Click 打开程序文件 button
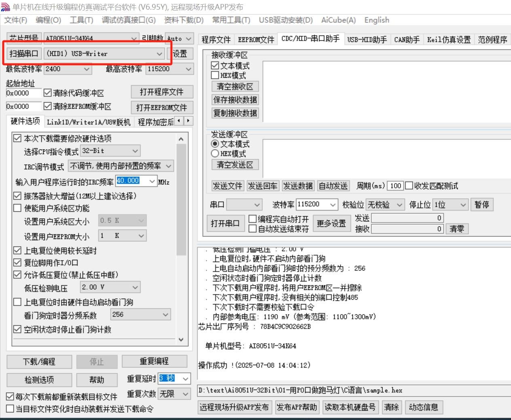 [x=162, y=92]
